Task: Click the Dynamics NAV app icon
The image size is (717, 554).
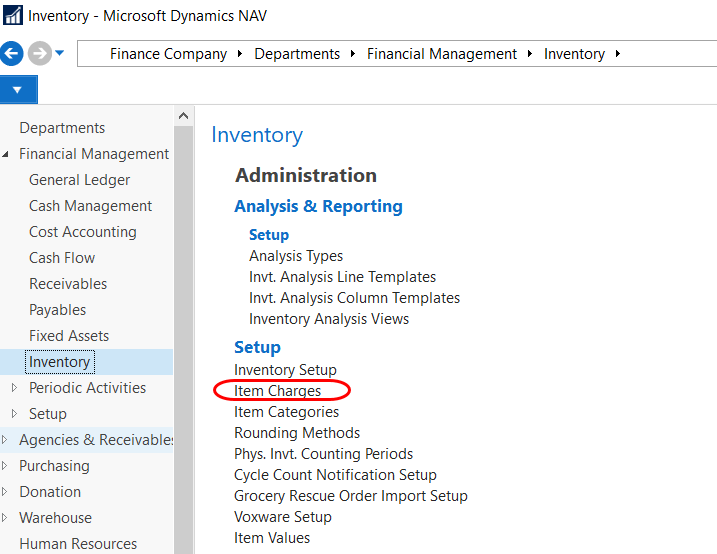Action: click(13, 16)
